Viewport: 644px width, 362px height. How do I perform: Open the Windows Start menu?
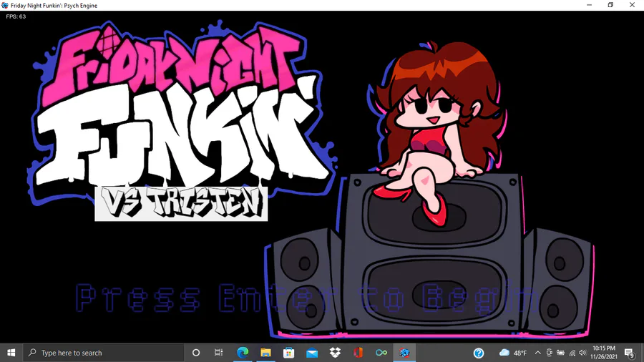(x=11, y=353)
